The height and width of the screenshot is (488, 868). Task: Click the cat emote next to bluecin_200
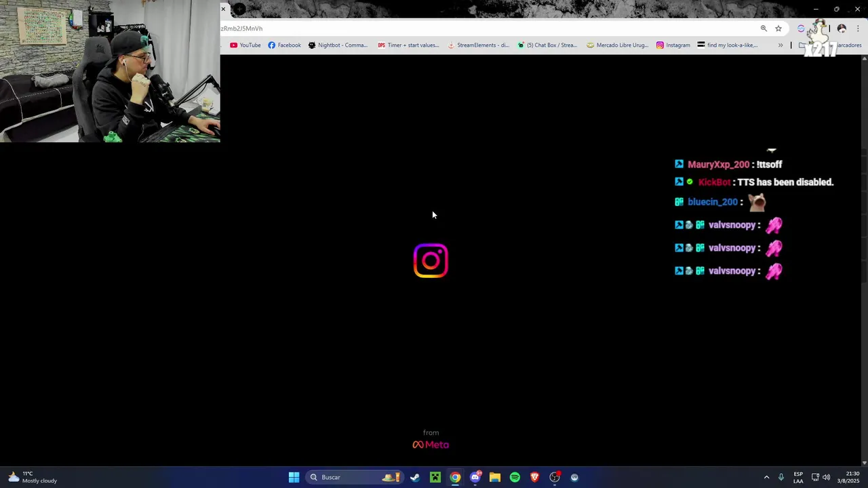pos(757,202)
